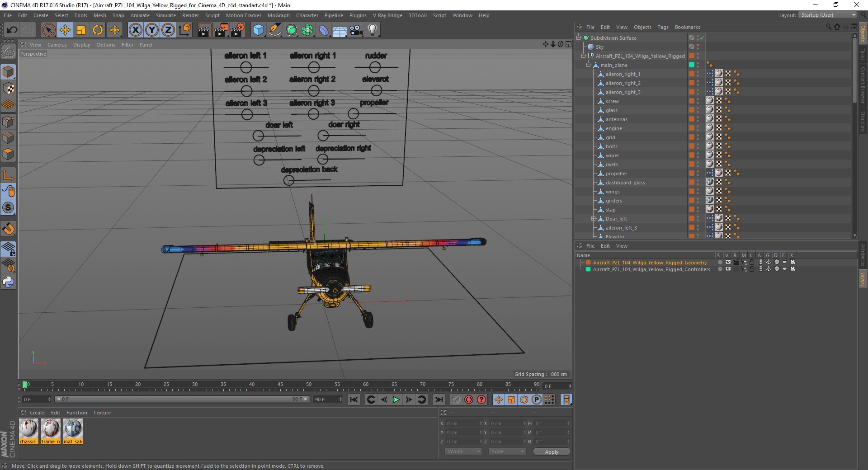868x470 pixels.
Task: Click the X position input field
Action: pos(464,423)
